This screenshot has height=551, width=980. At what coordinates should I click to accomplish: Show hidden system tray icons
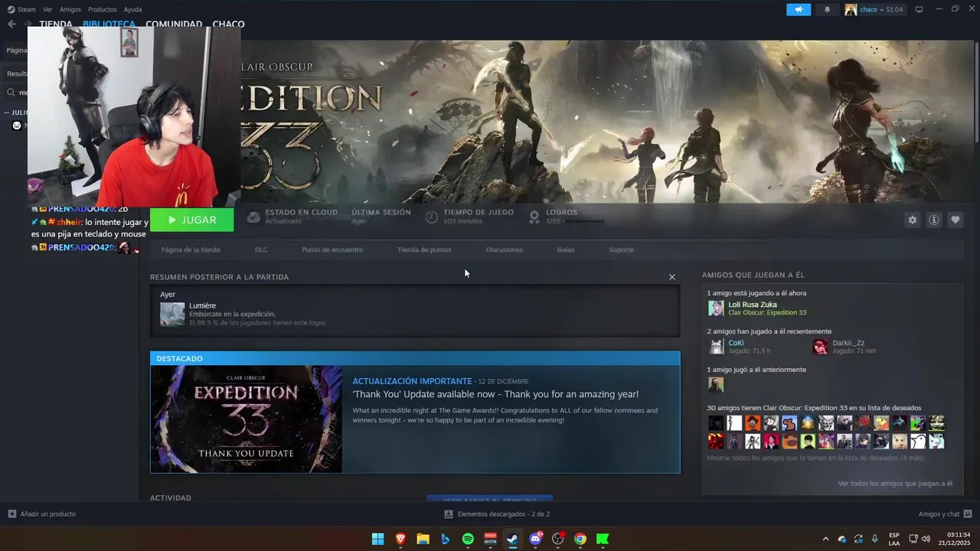[825, 539]
